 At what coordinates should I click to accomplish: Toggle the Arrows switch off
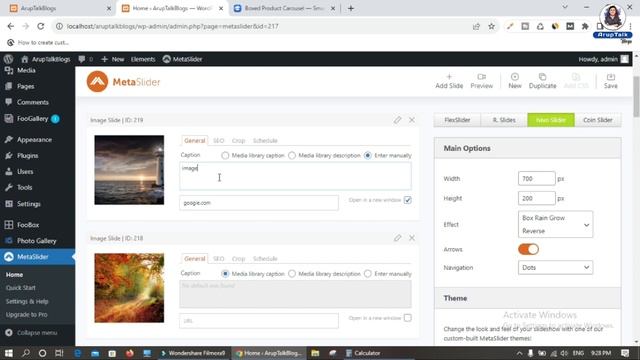click(x=529, y=249)
